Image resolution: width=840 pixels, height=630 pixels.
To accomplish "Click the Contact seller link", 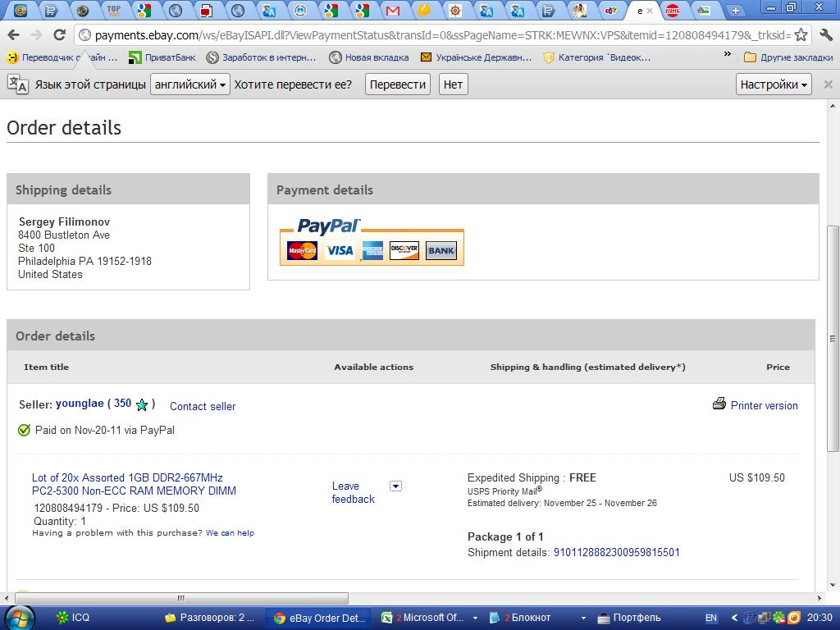I will click(x=203, y=406).
